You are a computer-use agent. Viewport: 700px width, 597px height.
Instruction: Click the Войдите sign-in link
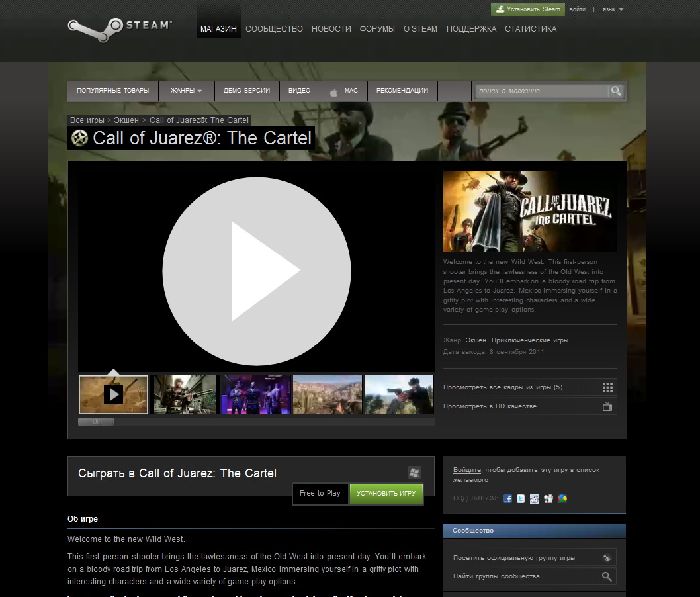pos(467,470)
